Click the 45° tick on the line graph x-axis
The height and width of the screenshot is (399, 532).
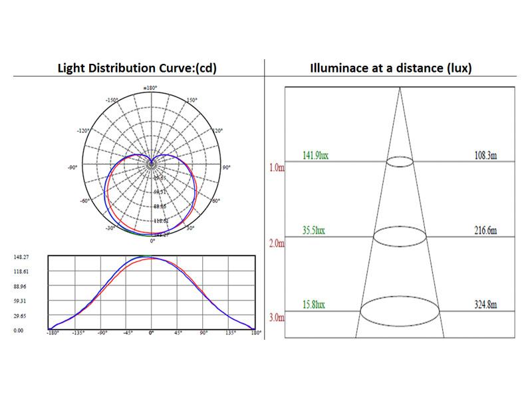(x=177, y=332)
